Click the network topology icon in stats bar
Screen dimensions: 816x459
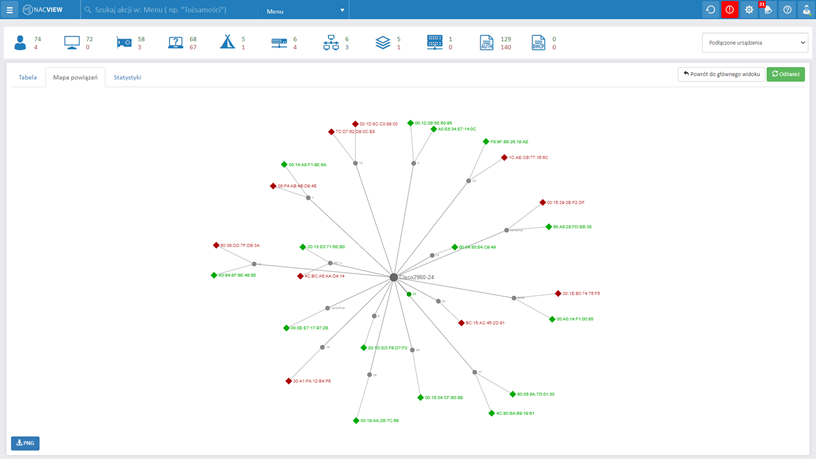331,43
